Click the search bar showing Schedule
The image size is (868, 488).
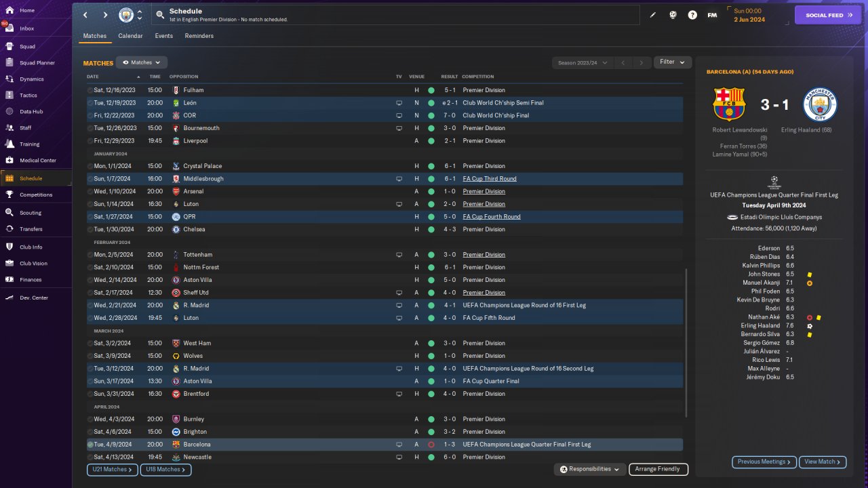tap(396, 15)
